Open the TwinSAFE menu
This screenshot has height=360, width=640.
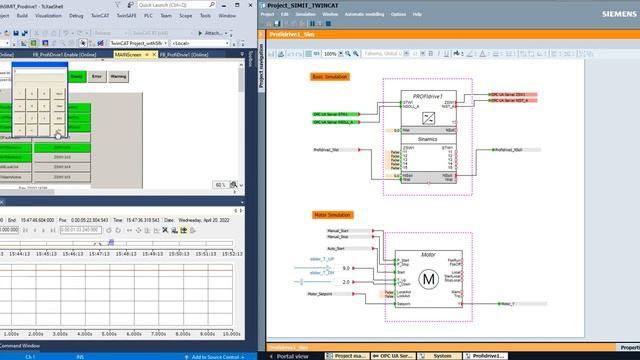click(x=127, y=16)
